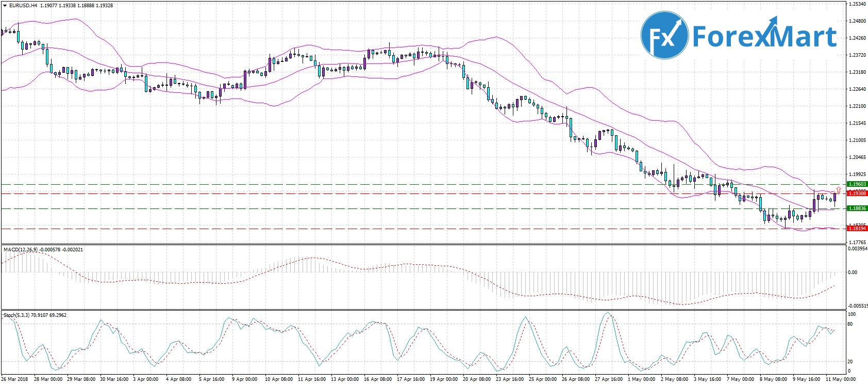Click the 3 May 16:00 time axis label
The image size is (868, 385).
(x=707, y=379)
